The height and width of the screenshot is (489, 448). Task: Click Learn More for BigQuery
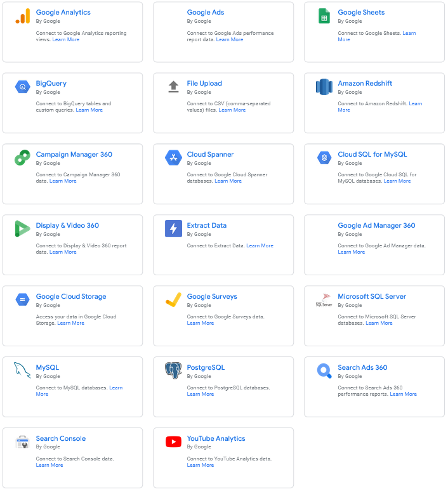pyautogui.click(x=89, y=110)
